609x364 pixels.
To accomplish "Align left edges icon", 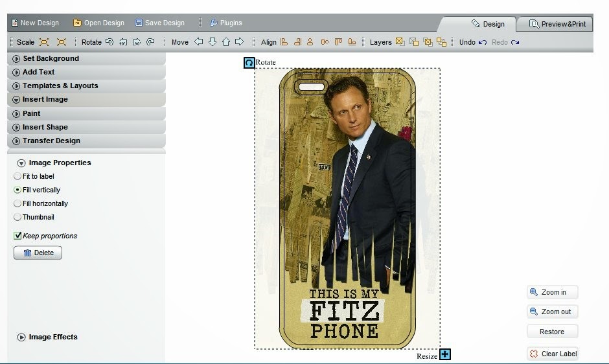I will pos(284,42).
